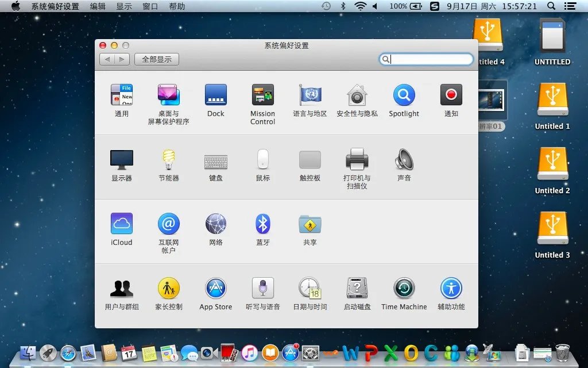
Task: Open the 打印机与扫描仪 preference pane
Action: [x=357, y=159]
